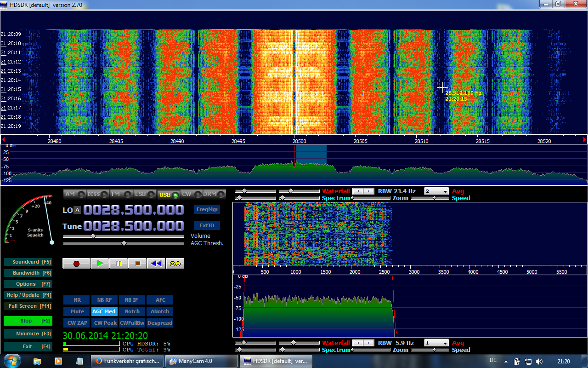Screen dimensions: 588x368
Task: Toggle Despread button
Action: coord(160,323)
